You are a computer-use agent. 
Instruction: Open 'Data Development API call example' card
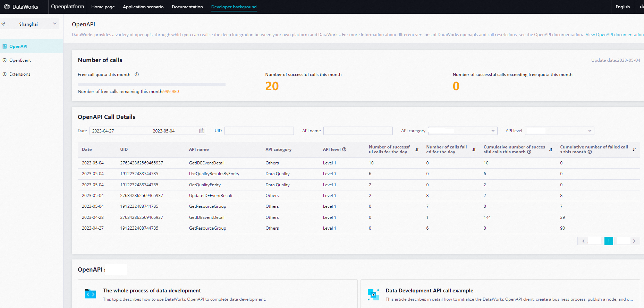tap(500, 294)
